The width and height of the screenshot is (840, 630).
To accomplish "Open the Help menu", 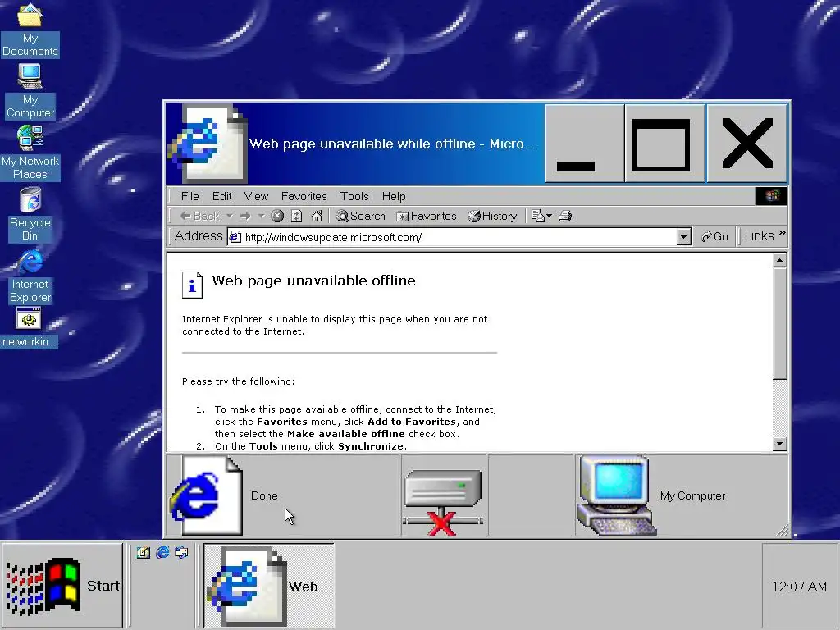I will 394,196.
